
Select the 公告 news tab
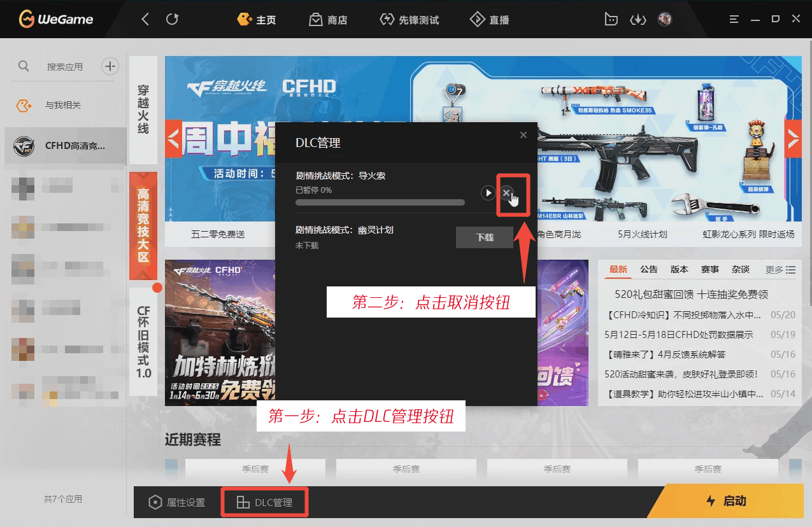[x=649, y=269]
